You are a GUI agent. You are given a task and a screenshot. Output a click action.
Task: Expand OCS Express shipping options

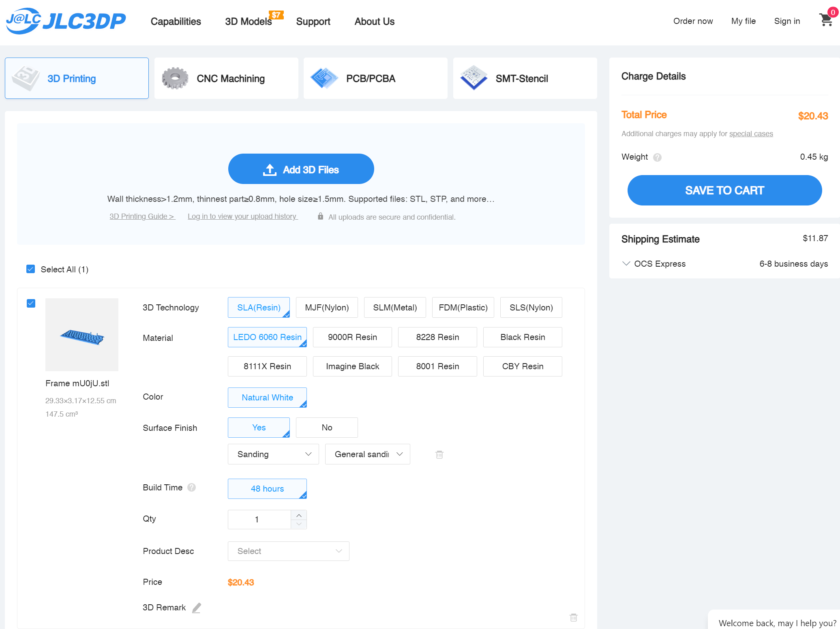626,263
